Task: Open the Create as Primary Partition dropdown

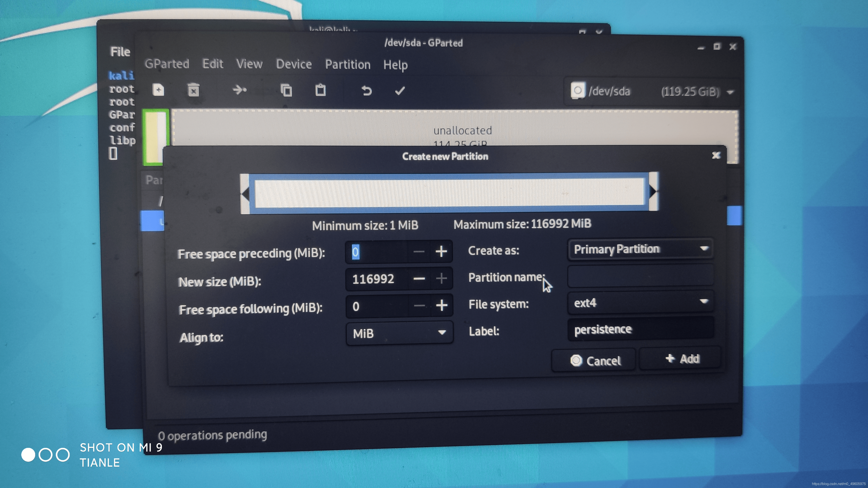Action: click(640, 249)
